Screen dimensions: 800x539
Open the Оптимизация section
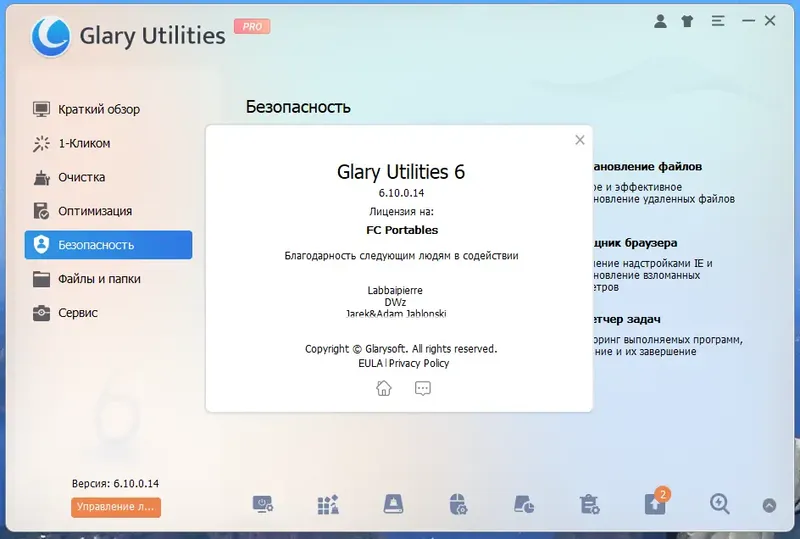(x=108, y=211)
